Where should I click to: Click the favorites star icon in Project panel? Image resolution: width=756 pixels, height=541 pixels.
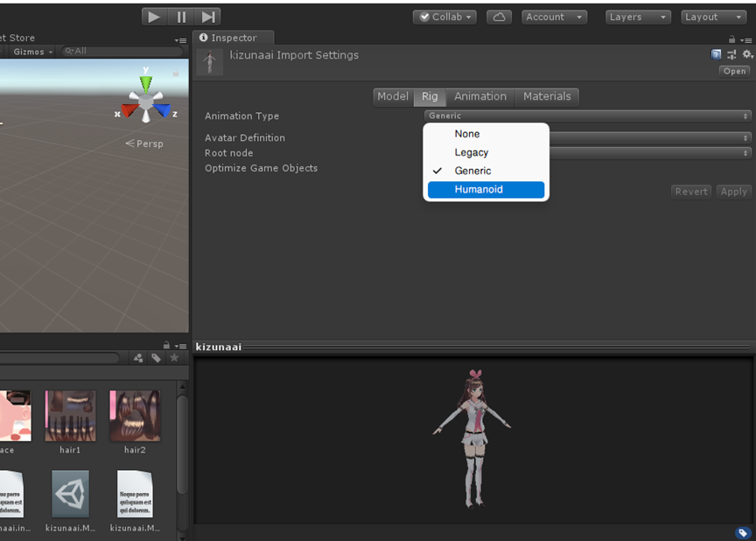pyautogui.click(x=174, y=358)
